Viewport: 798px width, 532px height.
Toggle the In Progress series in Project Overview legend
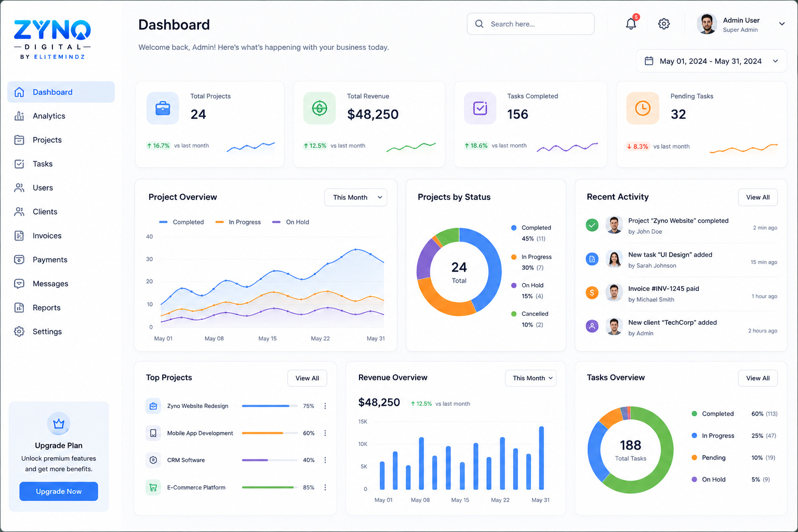pyautogui.click(x=238, y=222)
